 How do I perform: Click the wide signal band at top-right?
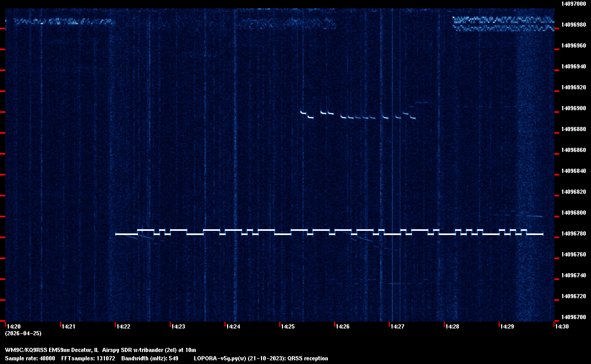(503, 24)
